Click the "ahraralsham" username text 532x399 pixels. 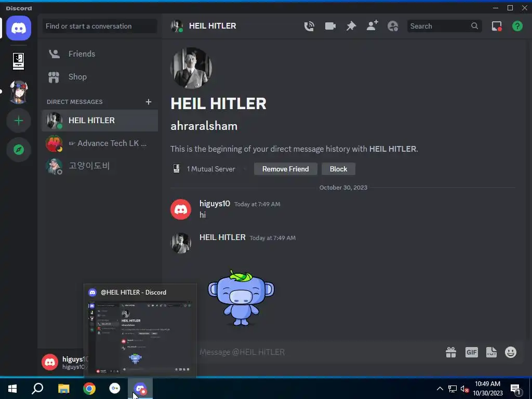coord(204,126)
